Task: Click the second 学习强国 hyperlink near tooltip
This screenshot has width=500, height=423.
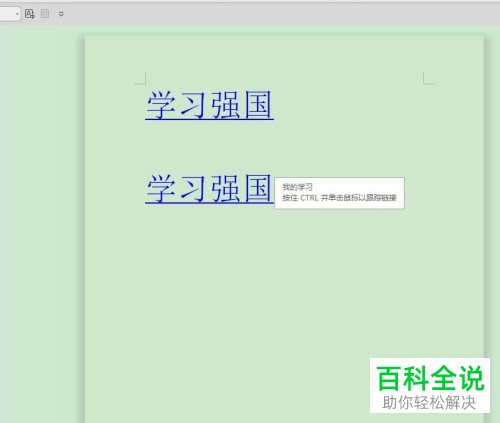Action: [209, 188]
